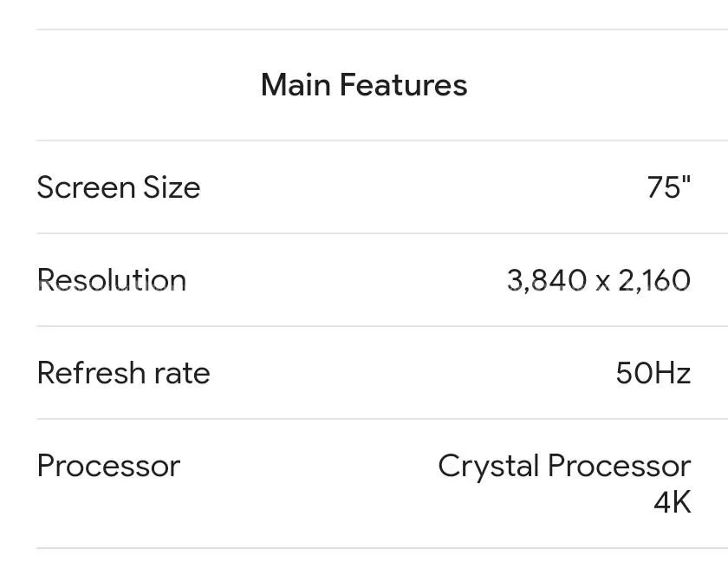Image resolution: width=728 pixels, height=582 pixels.
Task: Select the Processor row label
Action: pyautogui.click(x=108, y=466)
